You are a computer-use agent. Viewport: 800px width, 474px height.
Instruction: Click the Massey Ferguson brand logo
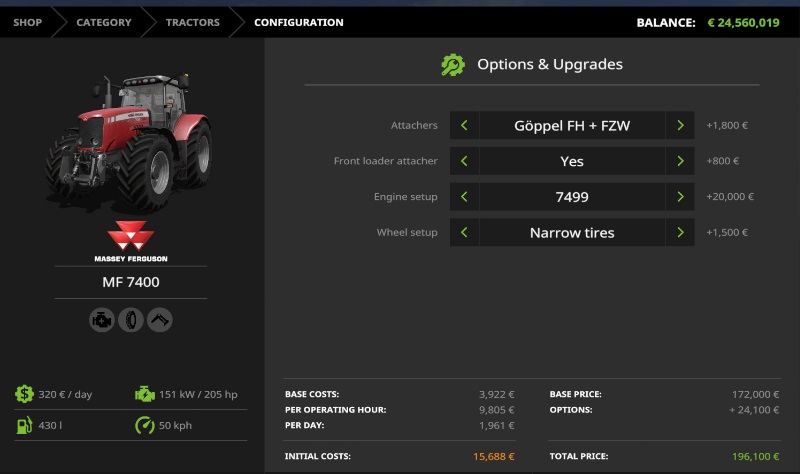click(131, 240)
